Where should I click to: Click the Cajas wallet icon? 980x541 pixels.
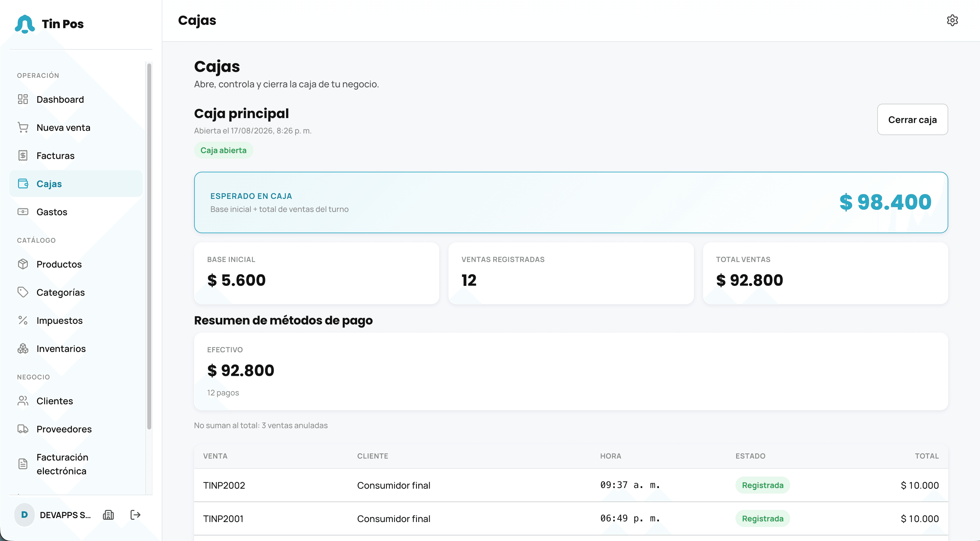tap(23, 183)
